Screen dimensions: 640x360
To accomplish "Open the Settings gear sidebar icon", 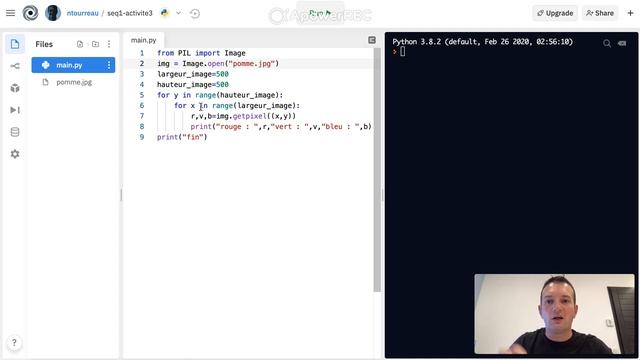I will (x=15, y=154).
